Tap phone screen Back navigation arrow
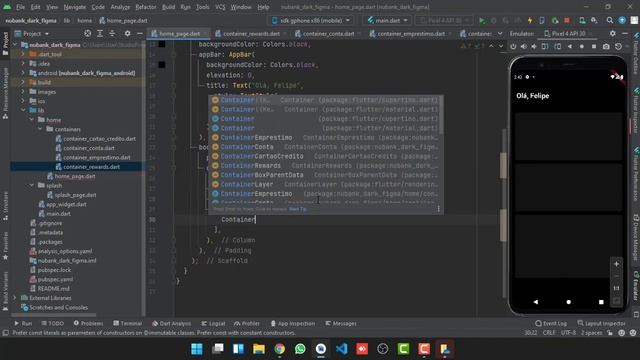 point(536,302)
